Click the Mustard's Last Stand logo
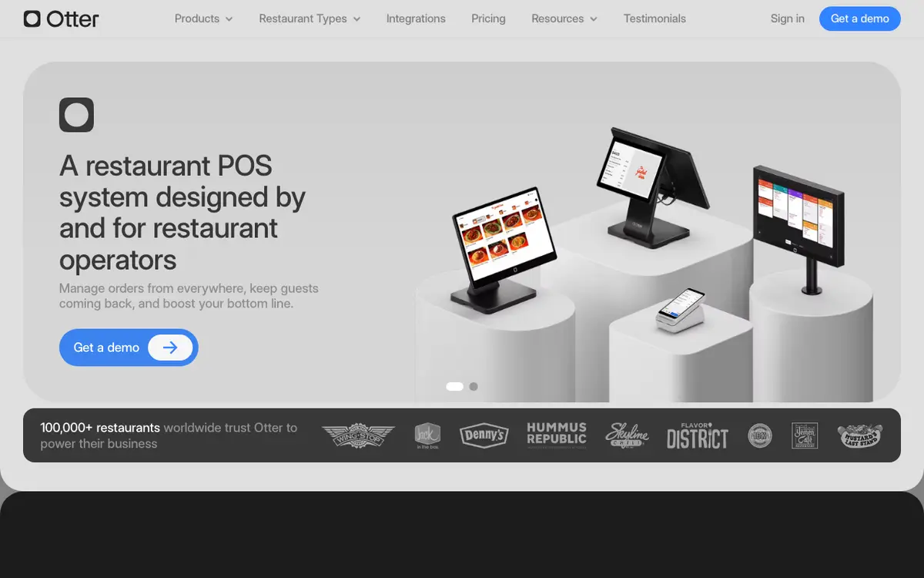 (x=860, y=435)
